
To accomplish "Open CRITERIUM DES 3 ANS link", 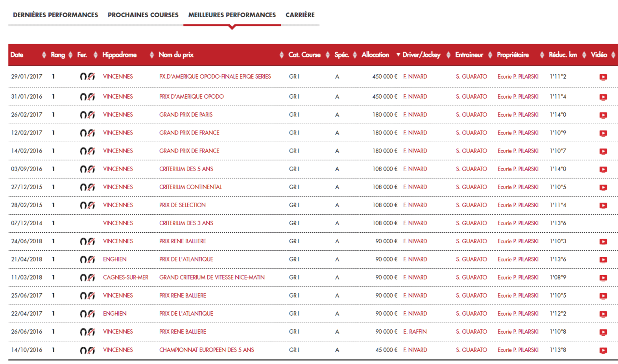I will (x=186, y=223).
